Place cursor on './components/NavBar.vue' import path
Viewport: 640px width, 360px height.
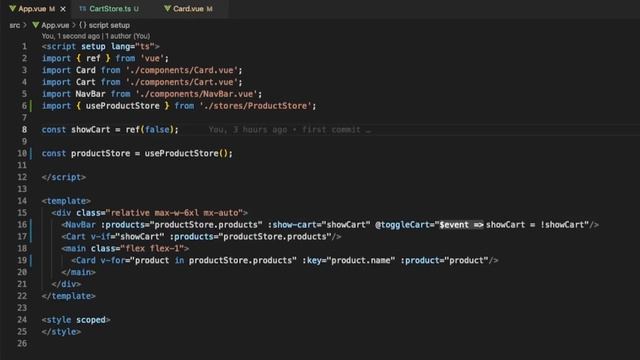click(196, 94)
